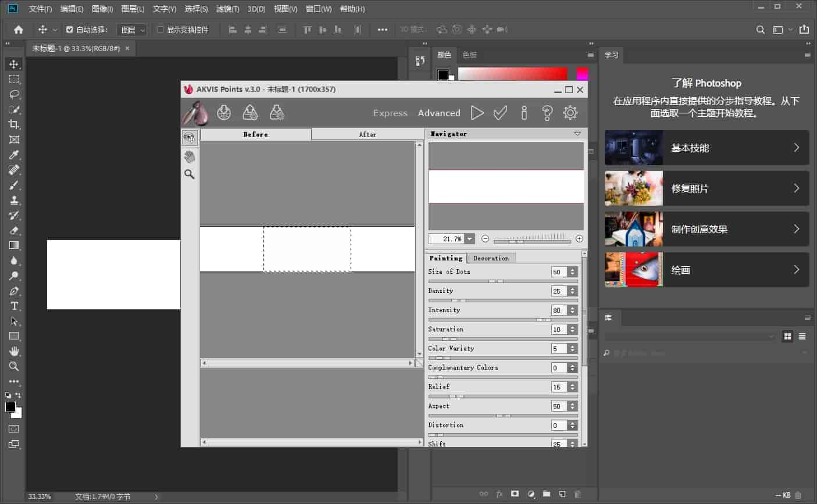Screen dimensions: 817x504
Task: Click the Navigator preview thumbnail
Action: click(506, 187)
